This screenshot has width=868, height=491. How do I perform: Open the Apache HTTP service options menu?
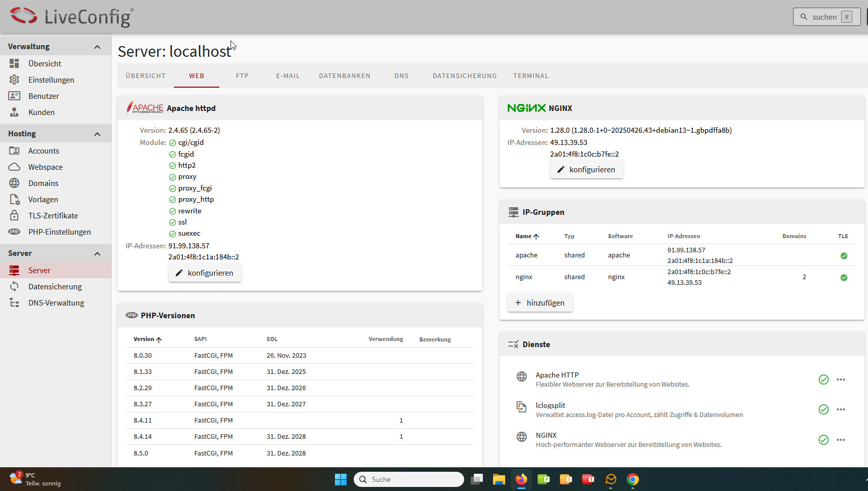click(841, 380)
